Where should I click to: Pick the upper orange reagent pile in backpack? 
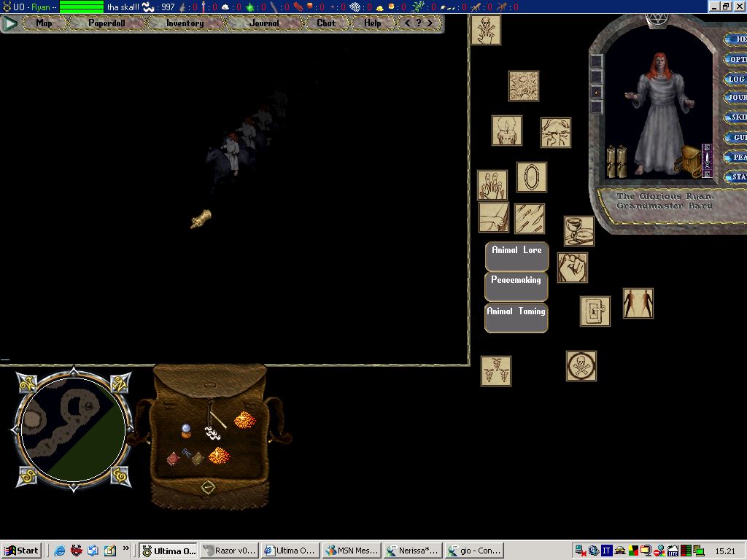[x=244, y=420]
